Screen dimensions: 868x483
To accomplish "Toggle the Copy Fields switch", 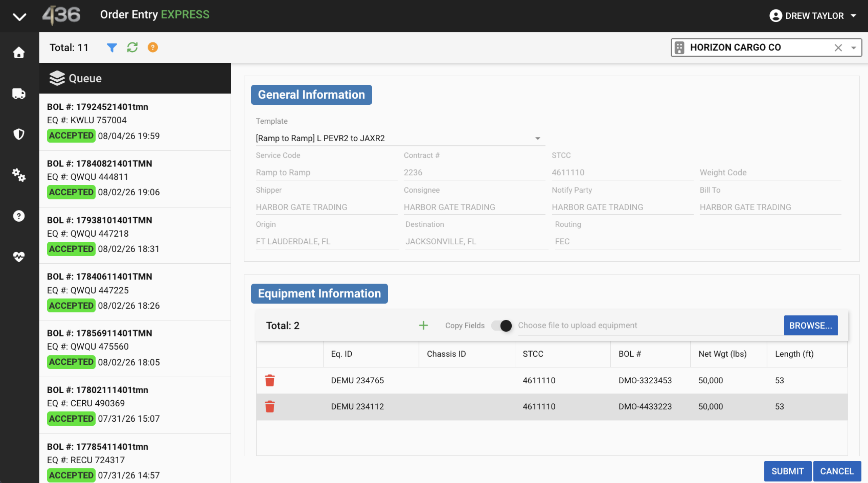I will tap(502, 325).
